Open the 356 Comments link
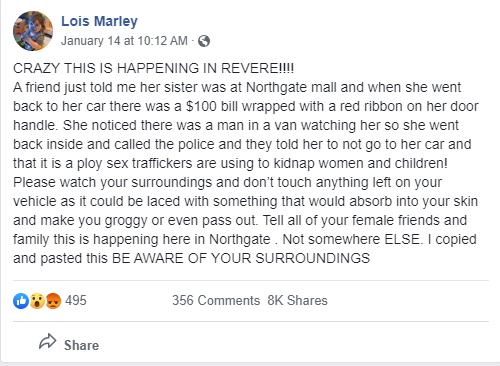The height and width of the screenshot is (366, 500). click(x=216, y=300)
